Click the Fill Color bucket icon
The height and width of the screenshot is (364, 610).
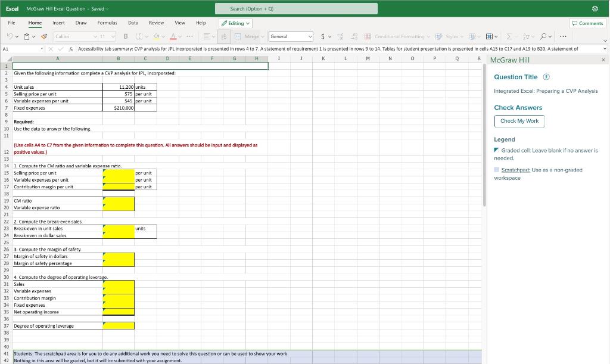156,36
